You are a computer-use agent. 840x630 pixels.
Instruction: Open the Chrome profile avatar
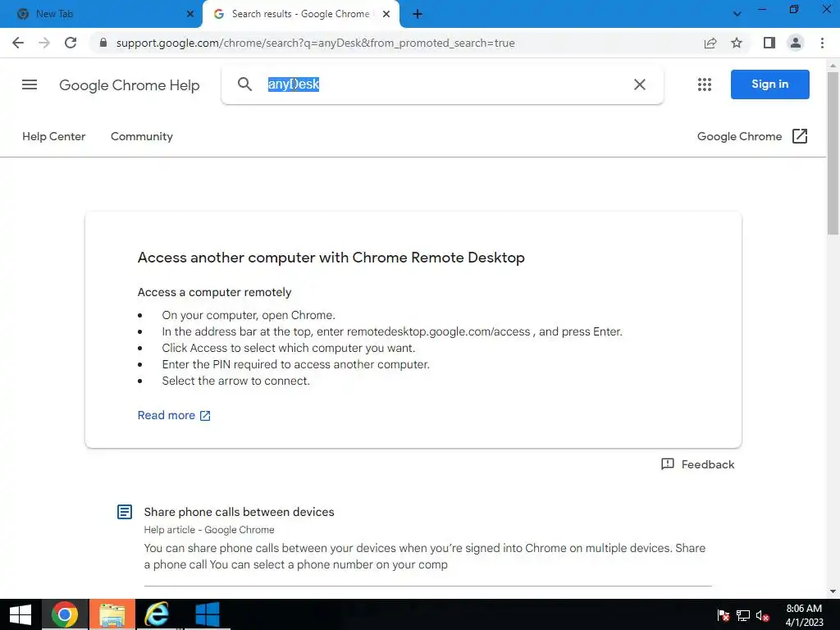[x=796, y=43]
